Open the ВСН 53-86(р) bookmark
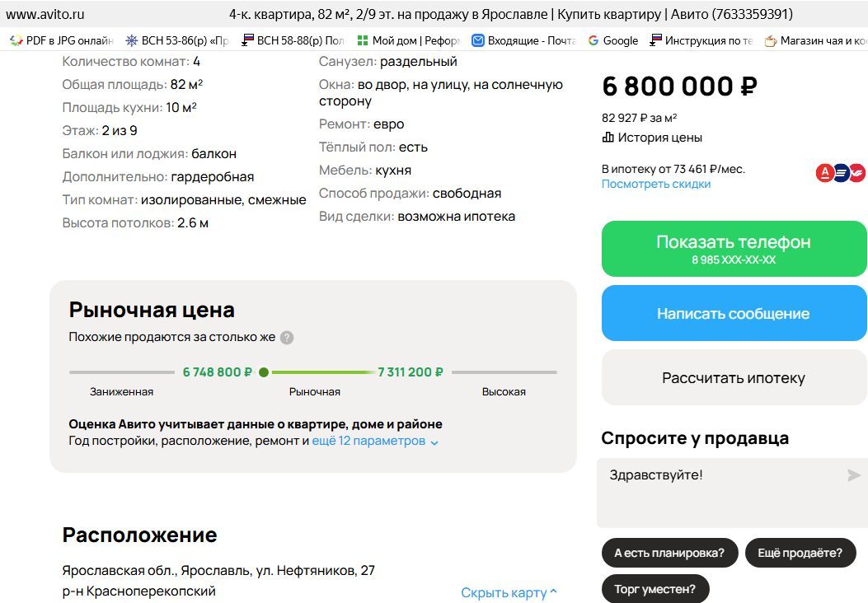The image size is (868, 603). click(x=177, y=40)
